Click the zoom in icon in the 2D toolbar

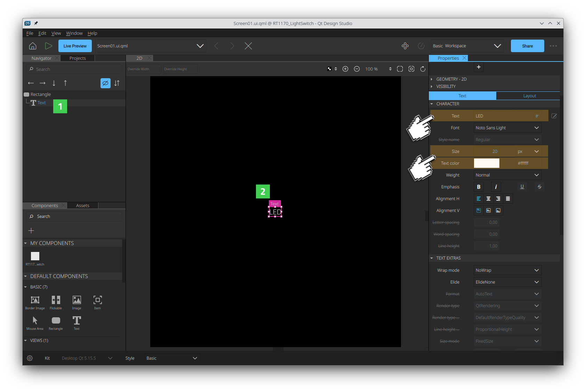click(x=345, y=69)
